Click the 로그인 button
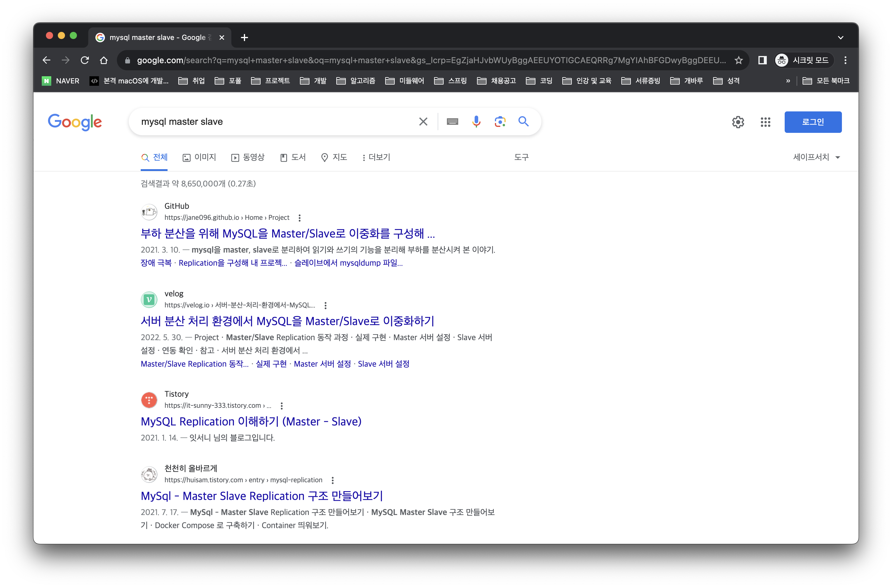Image resolution: width=892 pixels, height=588 pixels. 813,122
